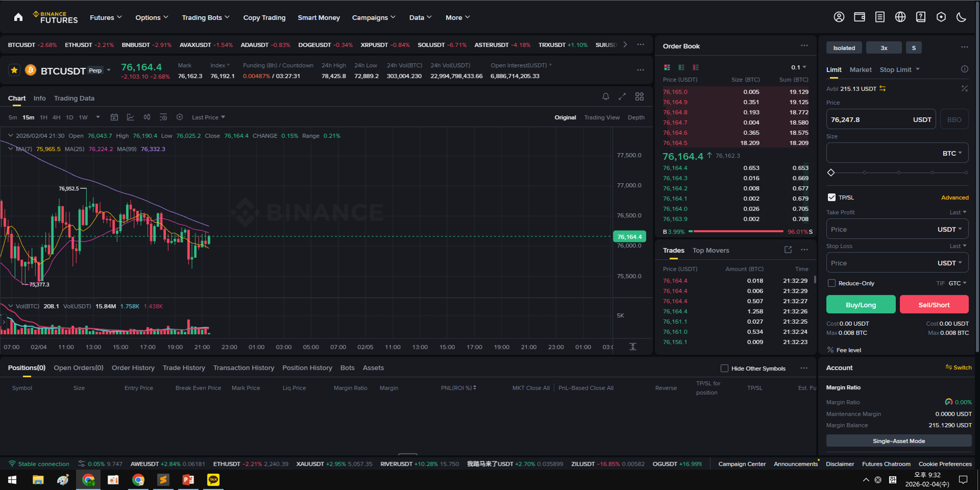The width and height of the screenshot is (980, 490).
Task: Open the Futures dropdown menu
Action: pos(106,17)
